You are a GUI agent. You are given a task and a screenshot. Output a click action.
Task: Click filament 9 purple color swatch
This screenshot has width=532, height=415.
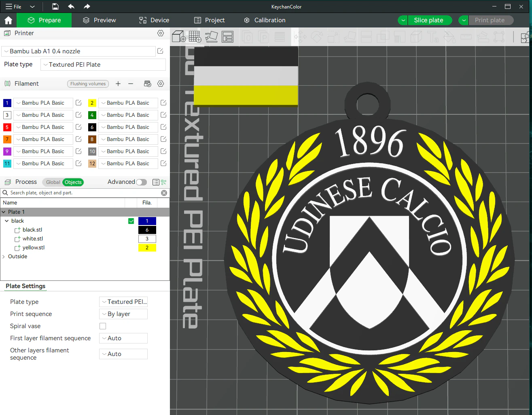pos(7,152)
